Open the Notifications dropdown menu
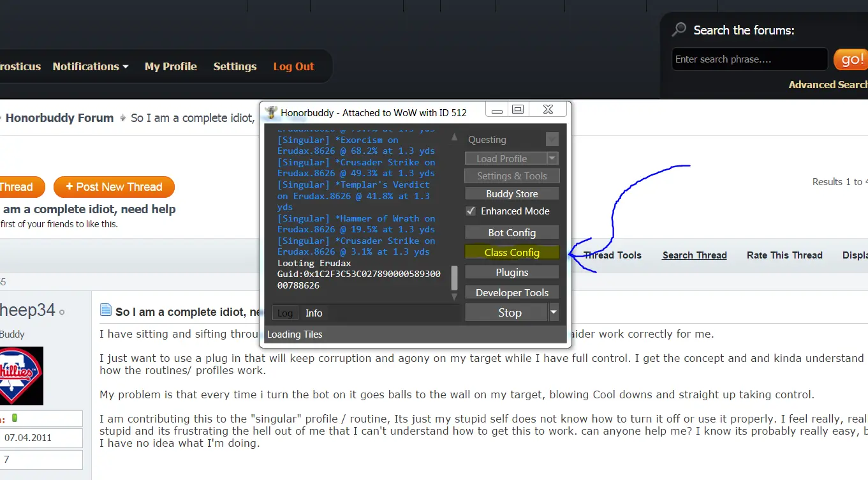The height and width of the screenshot is (480, 868). click(91, 66)
